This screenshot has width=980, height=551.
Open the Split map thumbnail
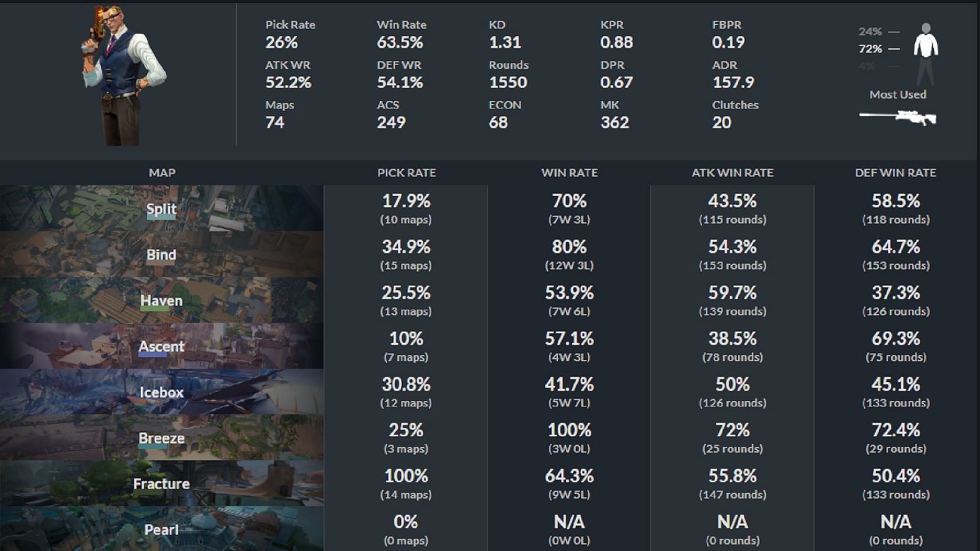pos(162,209)
